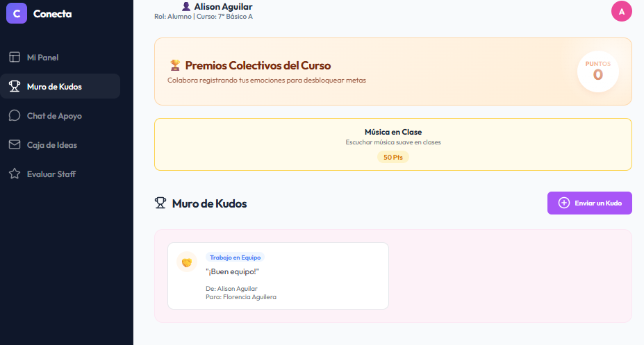
Task: Open the Evaluar Staff page
Action: click(x=60, y=174)
